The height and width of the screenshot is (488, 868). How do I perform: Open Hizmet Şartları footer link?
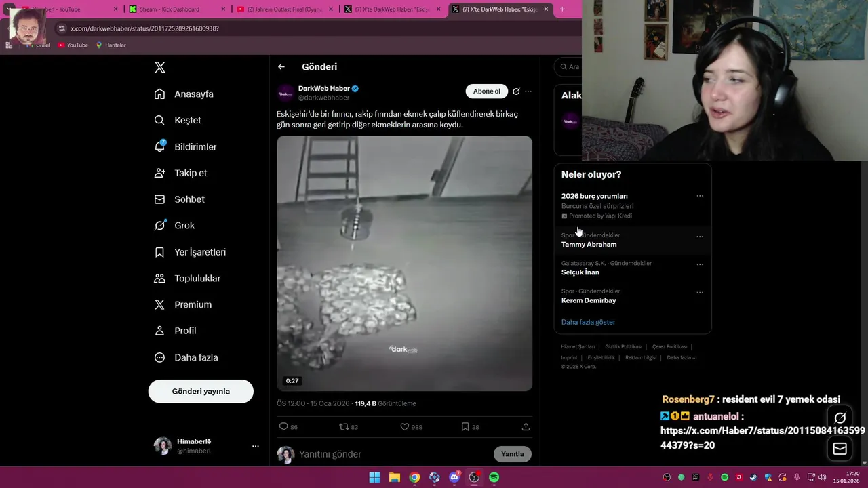[578, 346]
